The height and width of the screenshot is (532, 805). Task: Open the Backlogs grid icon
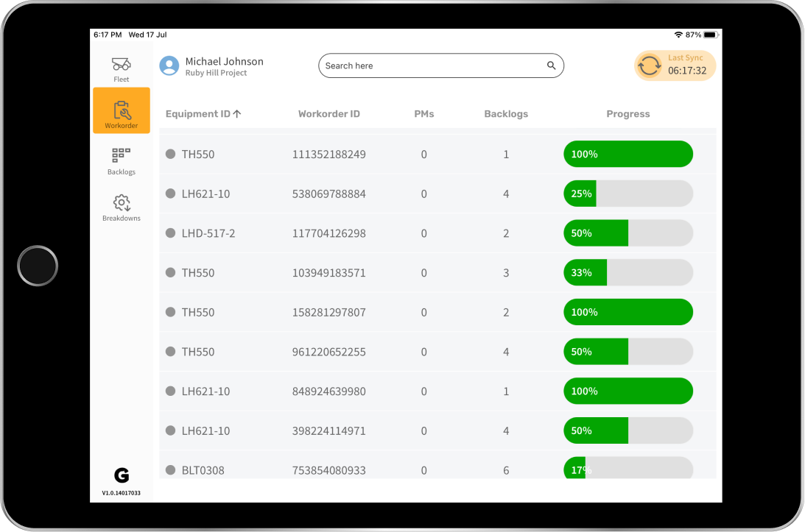point(121,155)
